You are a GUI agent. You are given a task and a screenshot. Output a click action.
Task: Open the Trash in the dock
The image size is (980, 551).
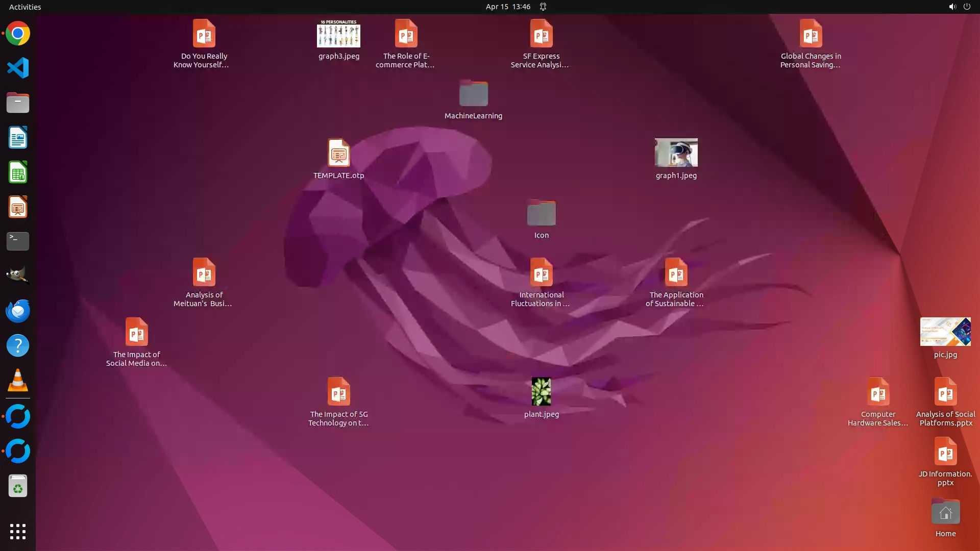(x=18, y=486)
